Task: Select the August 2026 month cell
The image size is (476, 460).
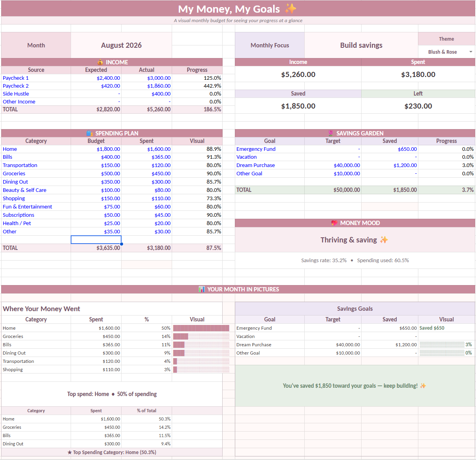Action: [x=121, y=45]
